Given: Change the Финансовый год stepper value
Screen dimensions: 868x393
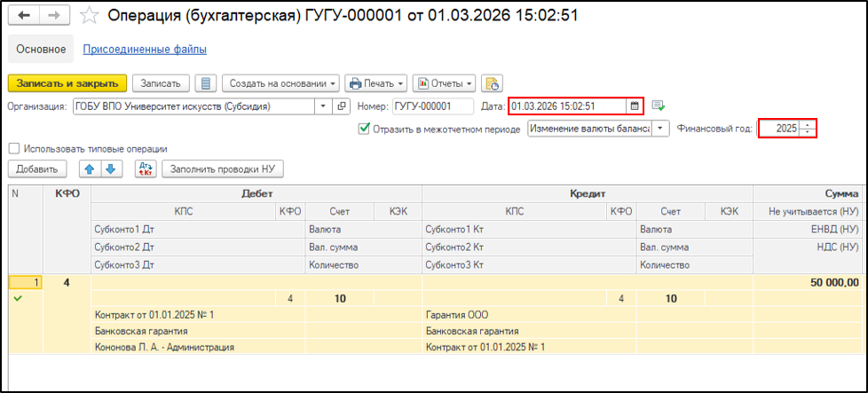Looking at the screenshot, I should tap(809, 129).
